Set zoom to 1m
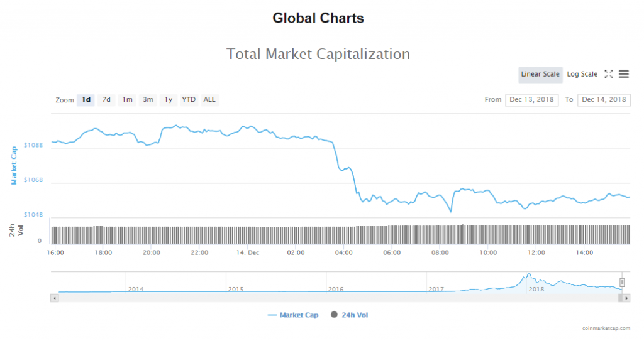Screen dimensions: 644x341 click(x=127, y=100)
